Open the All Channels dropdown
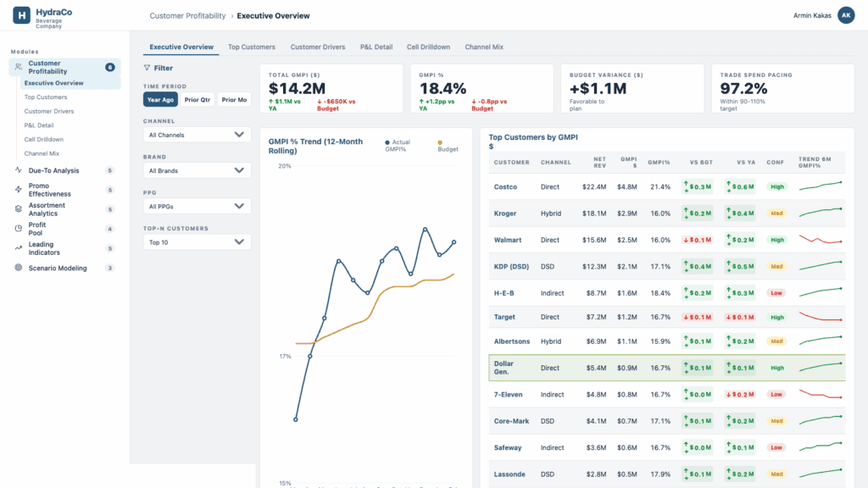Viewport: 868px width, 488px height. [197, 135]
